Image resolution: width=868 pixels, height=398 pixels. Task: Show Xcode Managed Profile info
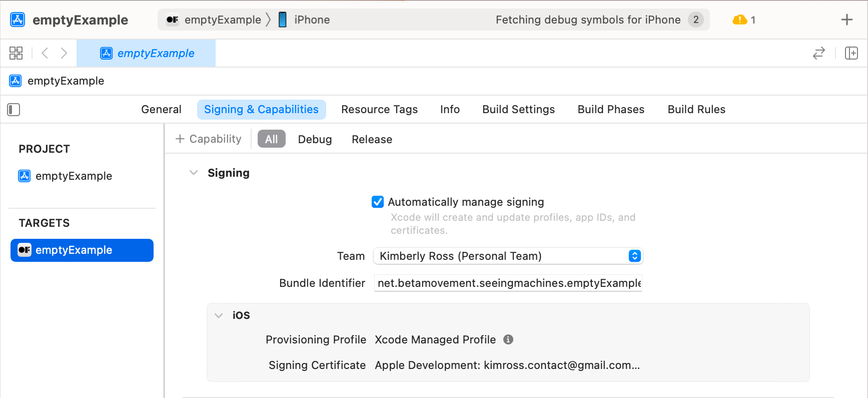pyautogui.click(x=508, y=339)
